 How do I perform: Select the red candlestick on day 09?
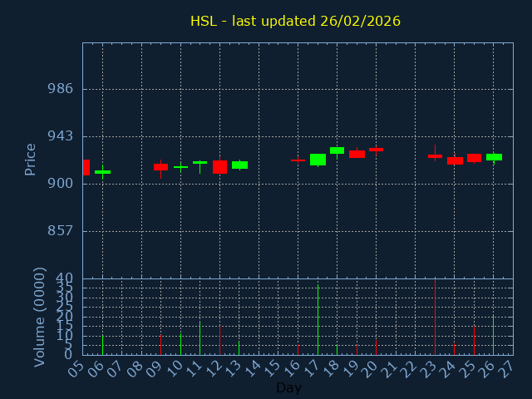pos(160,167)
